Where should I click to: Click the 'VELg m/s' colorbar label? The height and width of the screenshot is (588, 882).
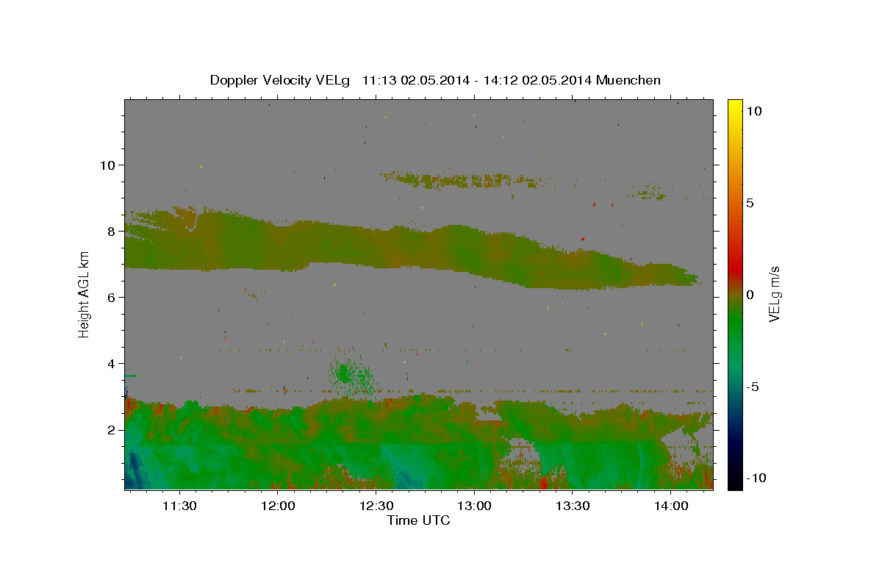pyautogui.click(x=774, y=294)
